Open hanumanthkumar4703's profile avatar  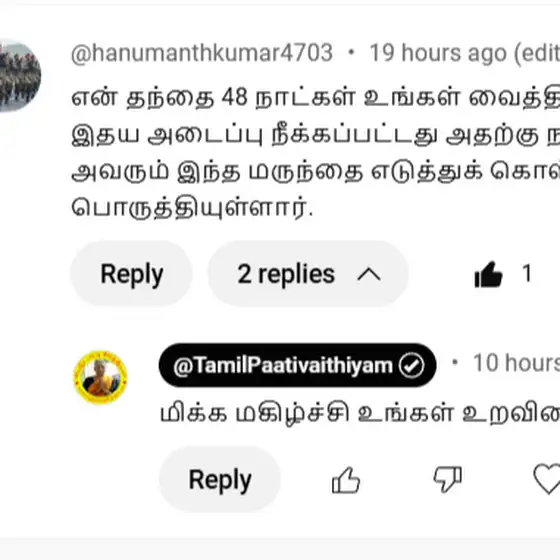[20, 77]
